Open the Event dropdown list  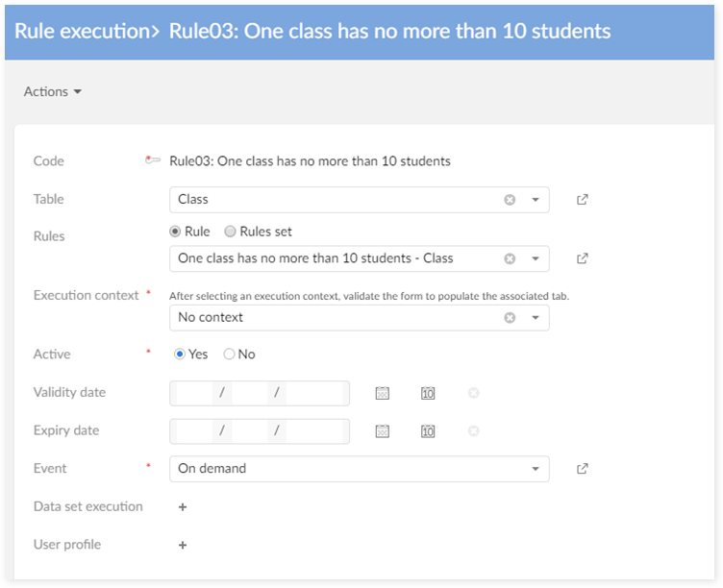(536, 469)
